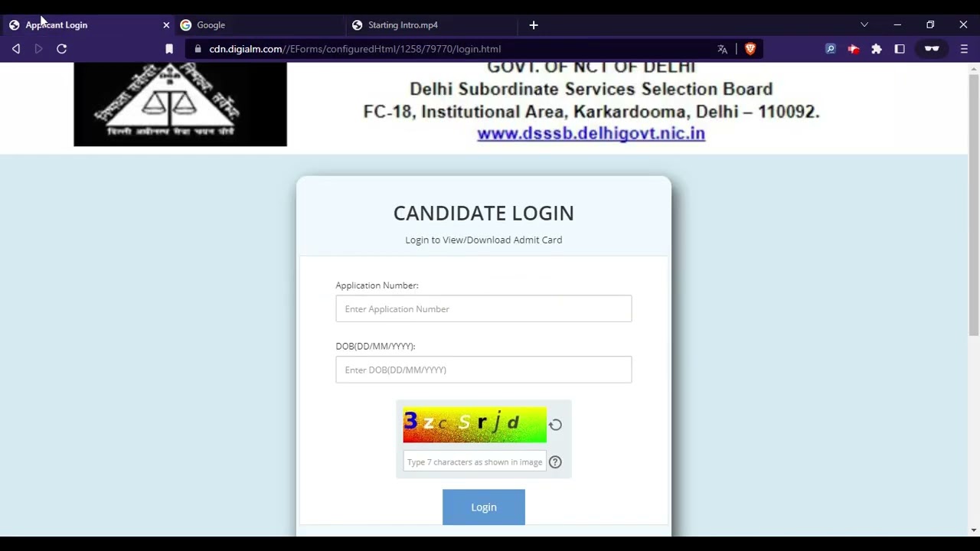Open the browser main menu
The image size is (980, 551).
pyautogui.click(x=964, y=49)
